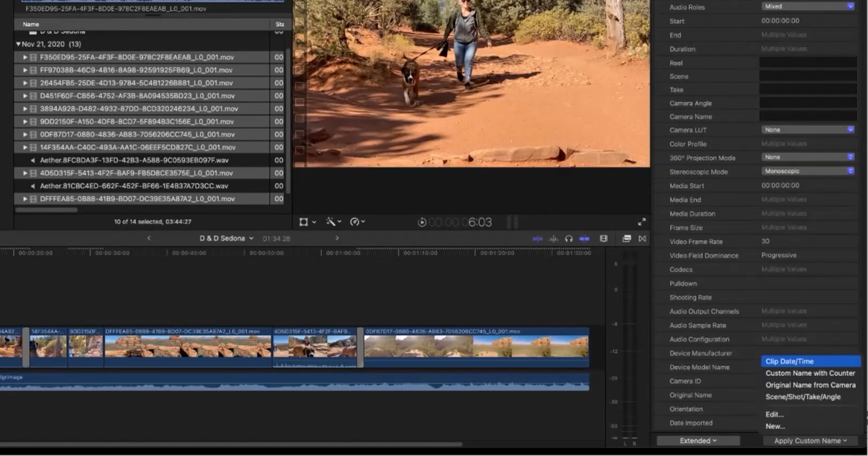This screenshot has height=456, width=868.
Task: Select the Crop tool in the viewer toolbar
Action: pos(303,222)
